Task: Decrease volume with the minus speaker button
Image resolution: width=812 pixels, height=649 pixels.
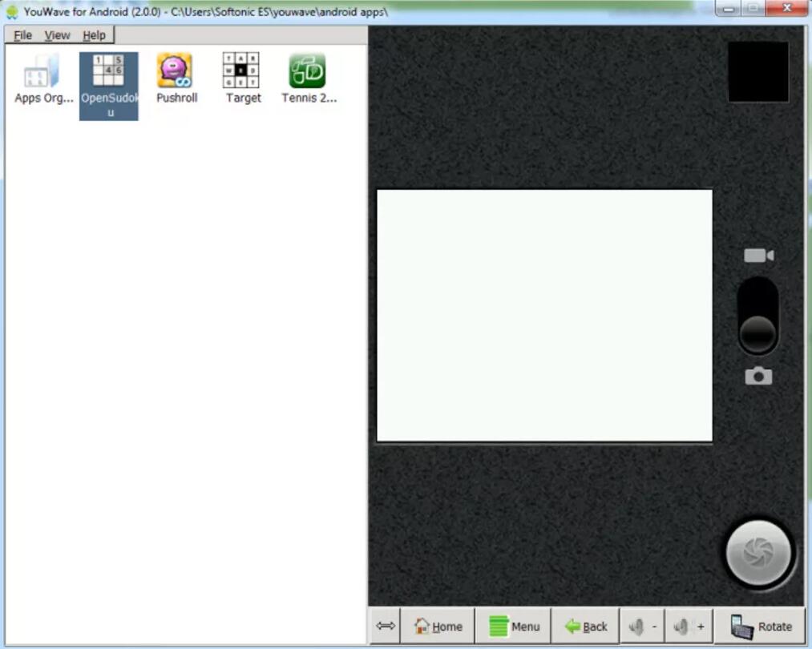Action: tap(644, 627)
